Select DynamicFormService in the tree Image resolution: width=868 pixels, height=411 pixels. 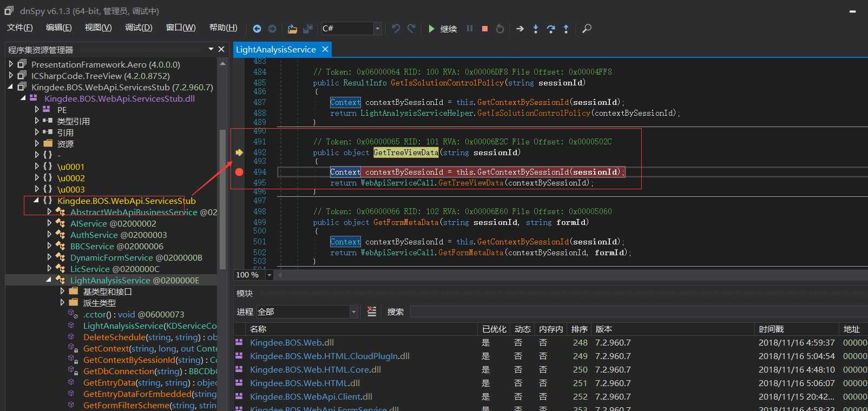(136, 257)
